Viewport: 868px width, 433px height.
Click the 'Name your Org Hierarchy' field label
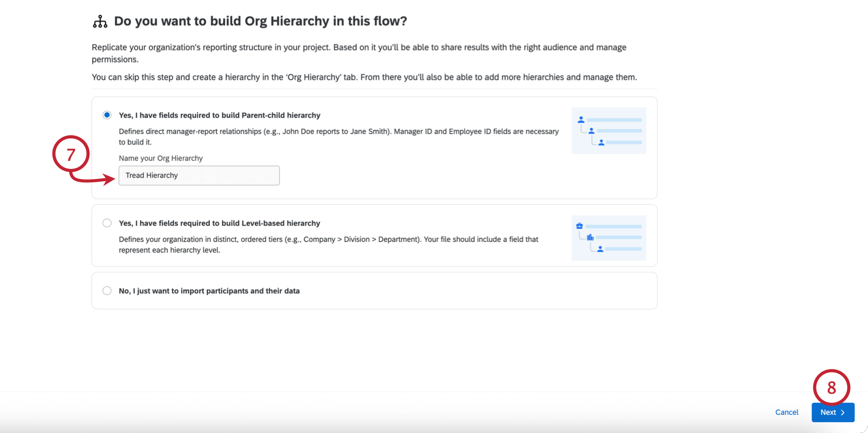click(x=161, y=158)
